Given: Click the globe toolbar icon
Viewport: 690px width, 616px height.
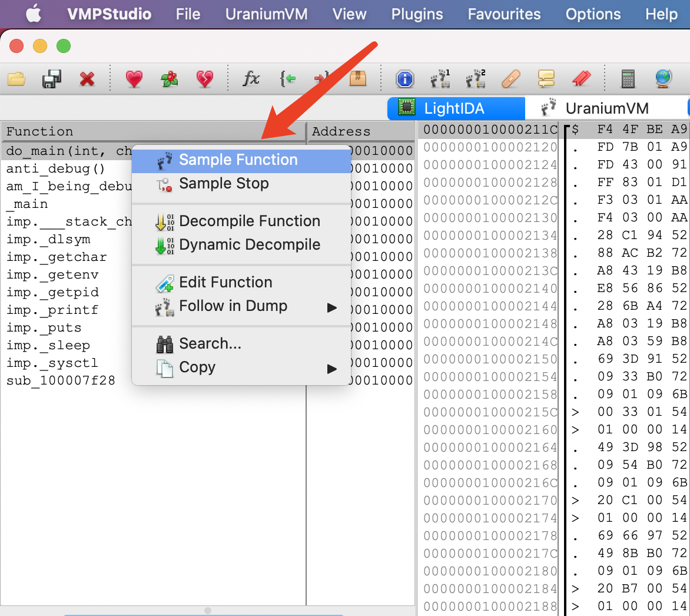Looking at the screenshot, I should pyautogui.click(x=663, y=80).
